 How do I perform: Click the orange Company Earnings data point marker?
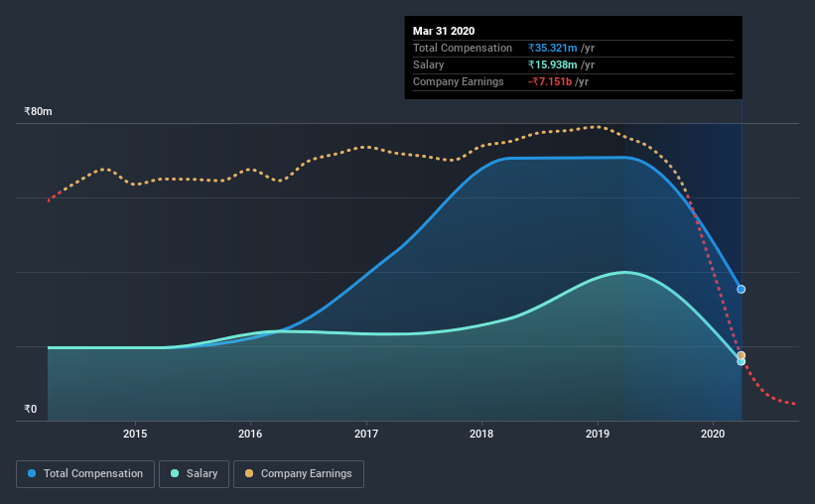point(742,355)
